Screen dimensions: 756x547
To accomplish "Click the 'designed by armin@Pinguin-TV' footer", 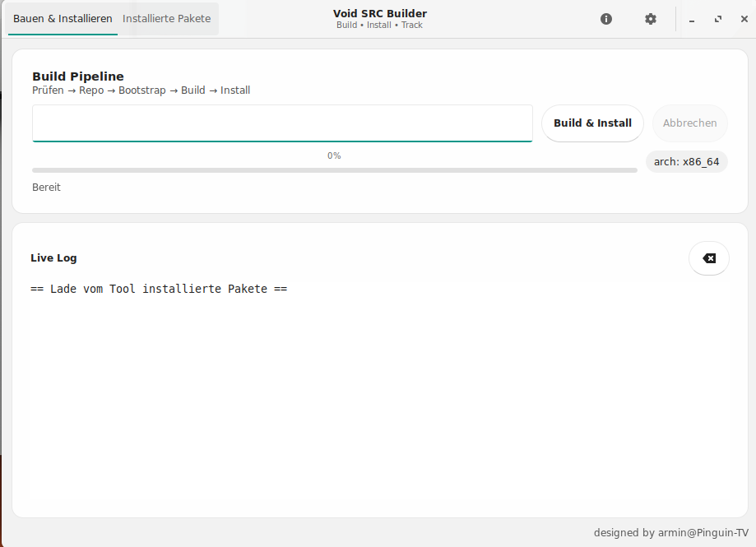I will pos(670,533).
